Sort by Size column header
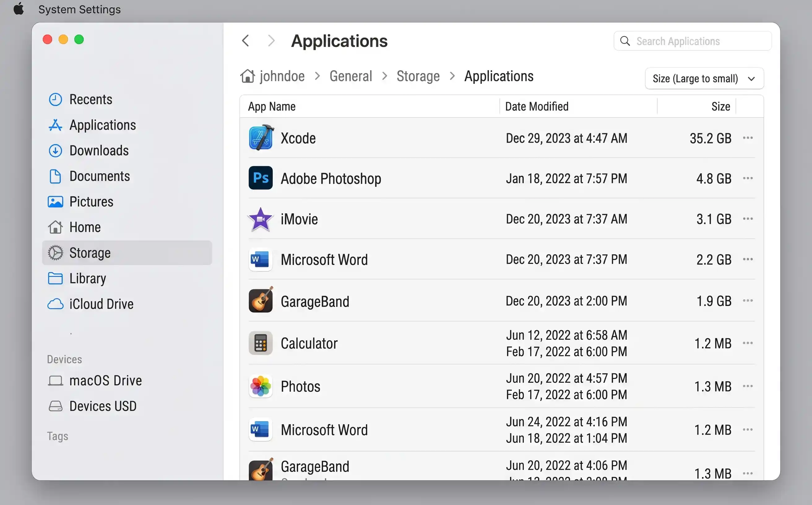This screenshot has width=812, height=505. click(720, 106)
